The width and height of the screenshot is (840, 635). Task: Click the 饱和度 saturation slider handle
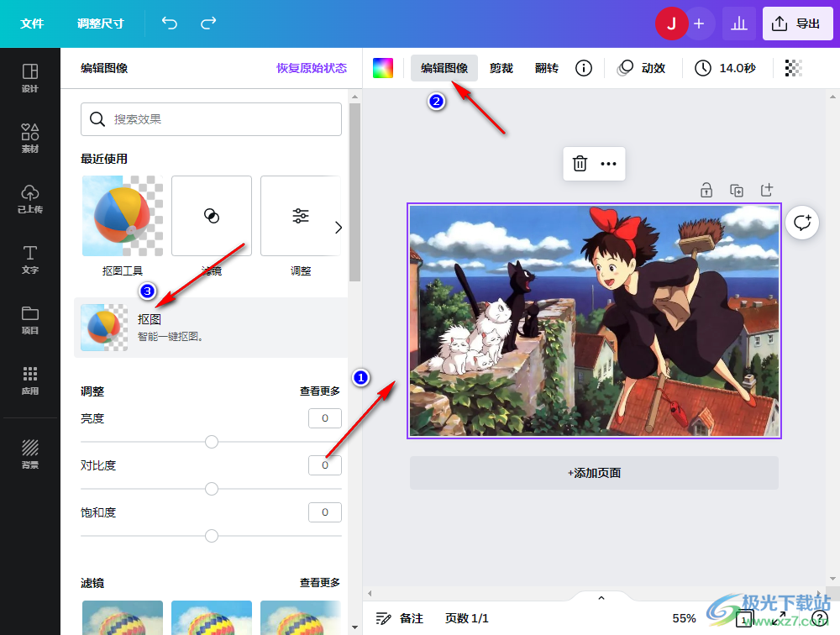pyautogui.click(x=212, y=536)
